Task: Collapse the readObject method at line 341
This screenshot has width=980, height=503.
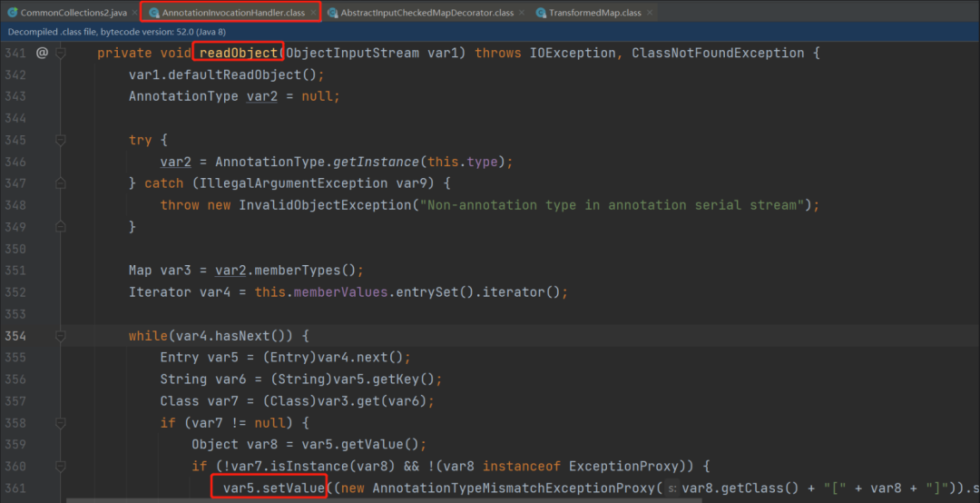Action: tap(61, 54)
